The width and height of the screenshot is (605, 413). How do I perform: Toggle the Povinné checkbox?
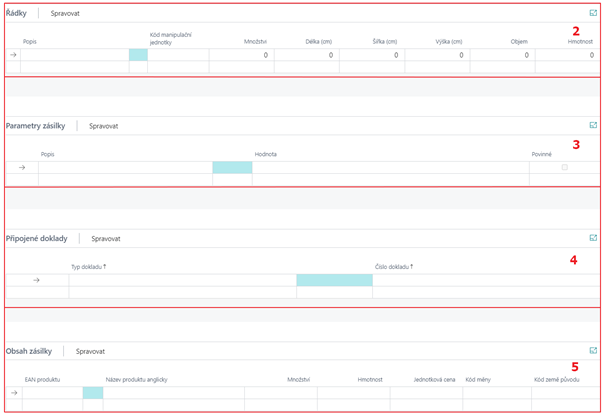click(564, 168)
